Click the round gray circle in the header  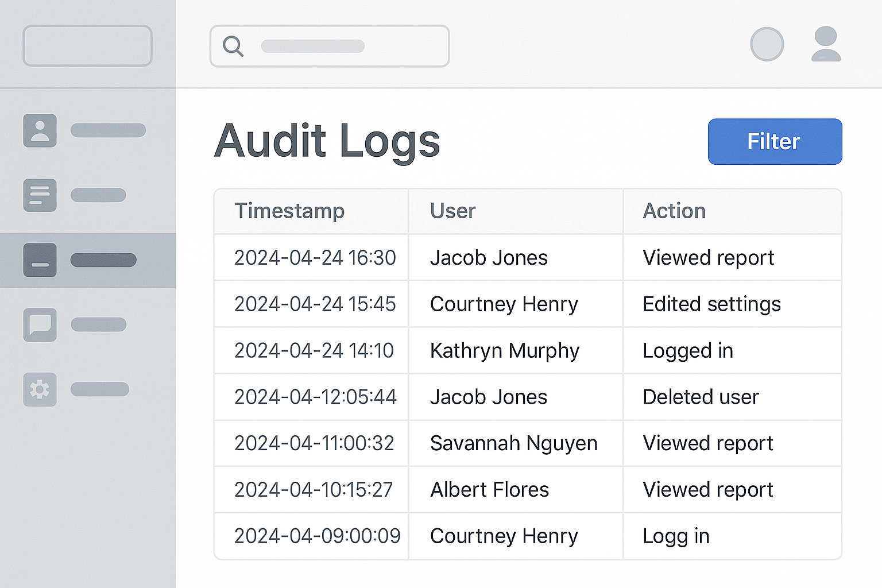tap(767, 44)
